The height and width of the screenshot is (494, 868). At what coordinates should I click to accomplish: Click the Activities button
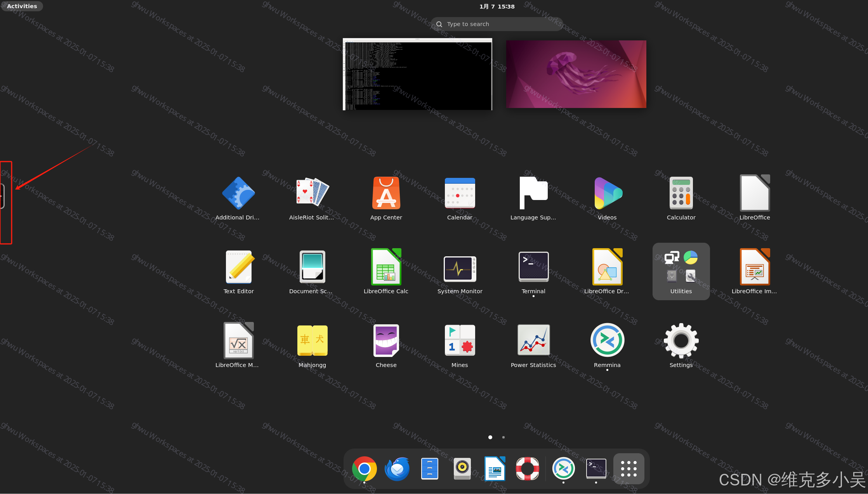22,6
